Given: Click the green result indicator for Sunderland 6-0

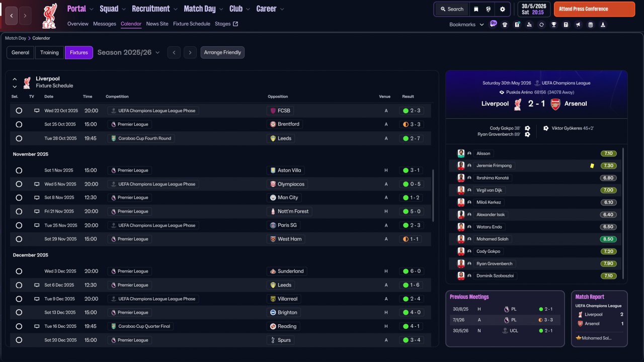Looking at the screenshot, I should pyautogui.click(x=406, y=271).
